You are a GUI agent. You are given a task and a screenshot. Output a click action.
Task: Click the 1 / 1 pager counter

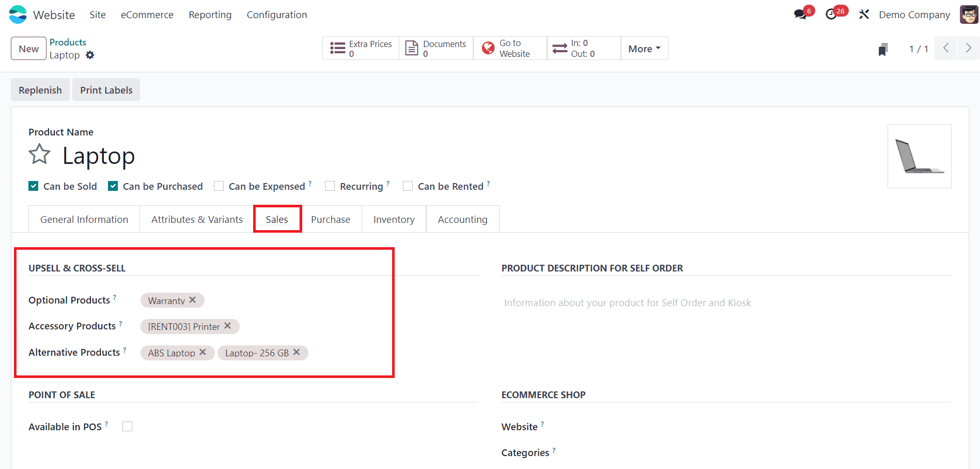pos(919,49)
